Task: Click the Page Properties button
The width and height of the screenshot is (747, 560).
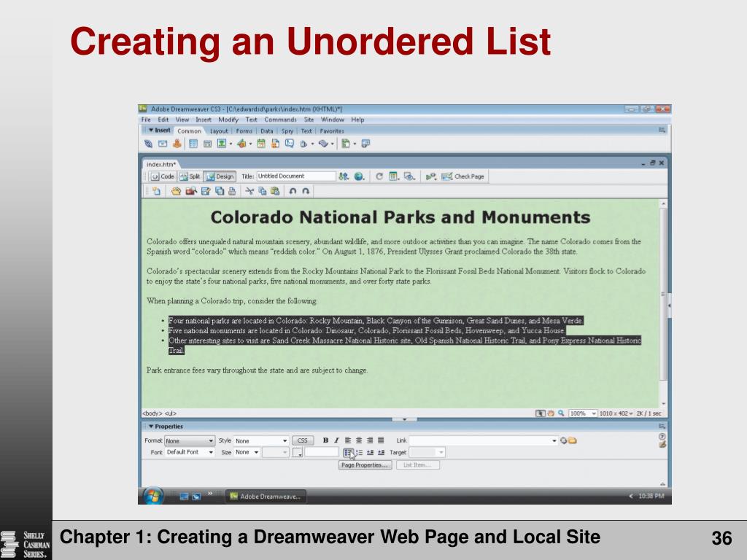Action: tap(365, 464)
